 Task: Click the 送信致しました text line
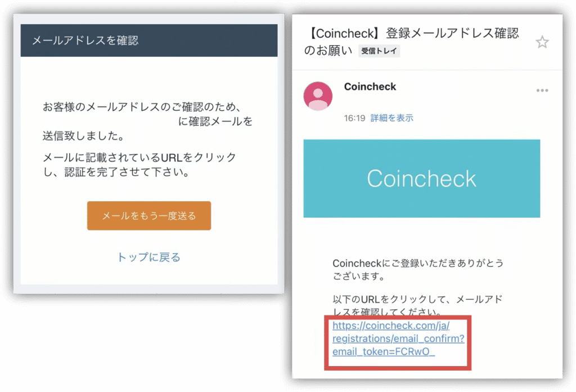(x=84, y=136)
